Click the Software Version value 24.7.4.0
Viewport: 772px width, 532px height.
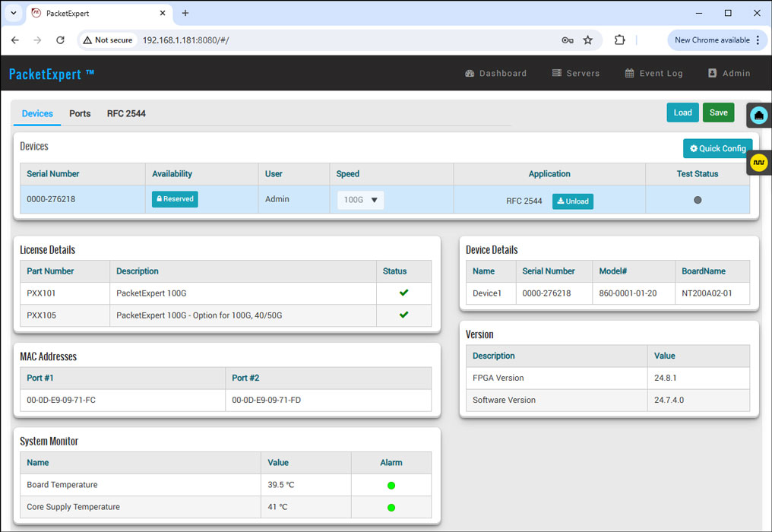(669, 401)
